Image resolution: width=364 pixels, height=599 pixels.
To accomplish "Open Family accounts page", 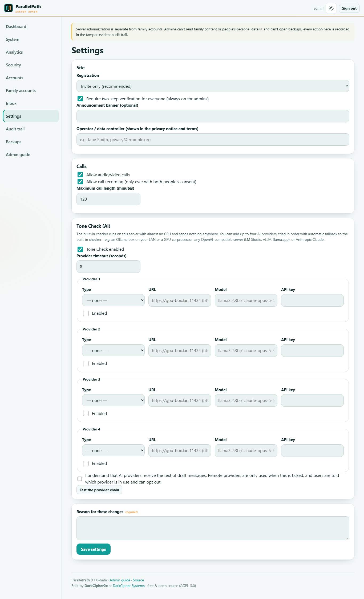I will tap(31, 90).
